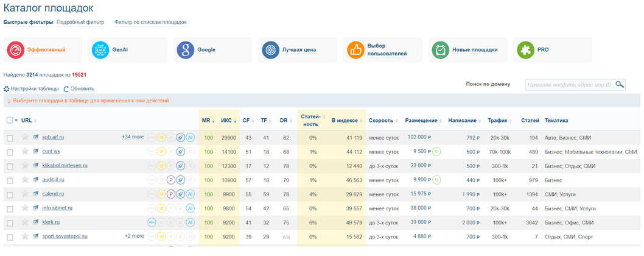This screenshot has height=256, width=644.
Task: Switch to Подробный фильтр tab
Action: [80, 23]
